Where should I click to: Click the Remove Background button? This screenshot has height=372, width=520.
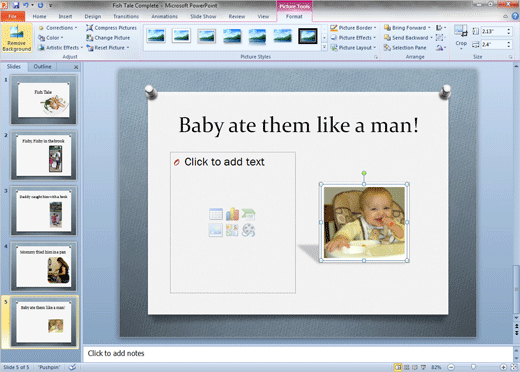tap(16, 38)
